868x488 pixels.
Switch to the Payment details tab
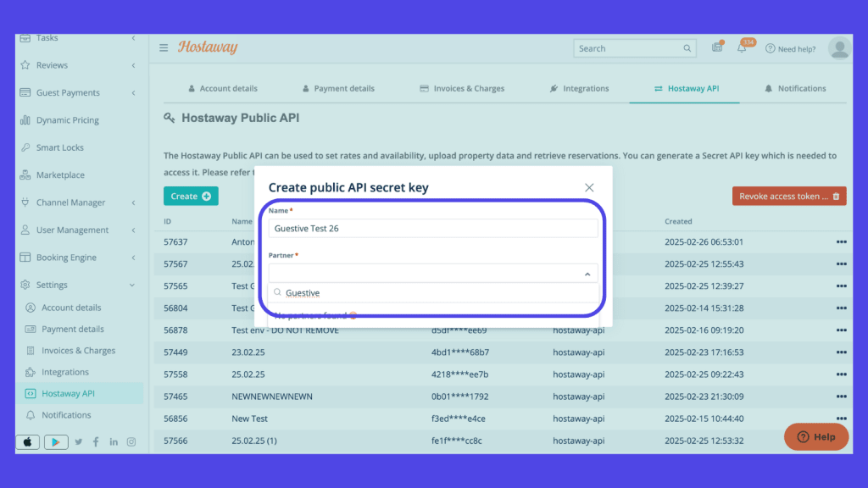(x=338, y=88)
